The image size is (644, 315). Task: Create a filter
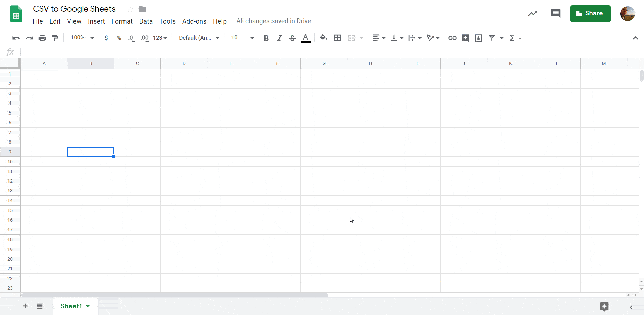492,38
